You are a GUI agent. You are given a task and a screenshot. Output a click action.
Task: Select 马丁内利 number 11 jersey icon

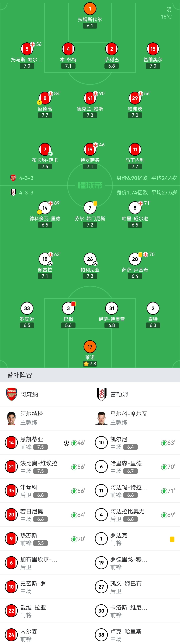pyautogui.click(x=135, y=150)
